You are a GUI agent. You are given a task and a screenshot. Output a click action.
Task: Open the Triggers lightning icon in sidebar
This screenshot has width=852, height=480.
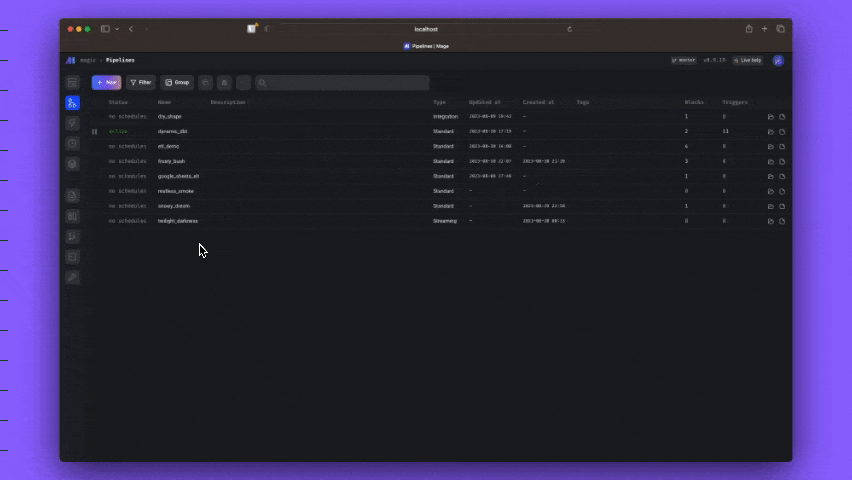point(72,123)
